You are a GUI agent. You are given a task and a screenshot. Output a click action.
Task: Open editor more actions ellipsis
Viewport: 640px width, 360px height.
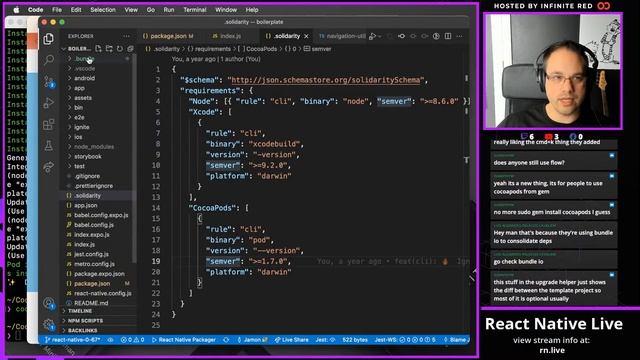tap(460, 36)
